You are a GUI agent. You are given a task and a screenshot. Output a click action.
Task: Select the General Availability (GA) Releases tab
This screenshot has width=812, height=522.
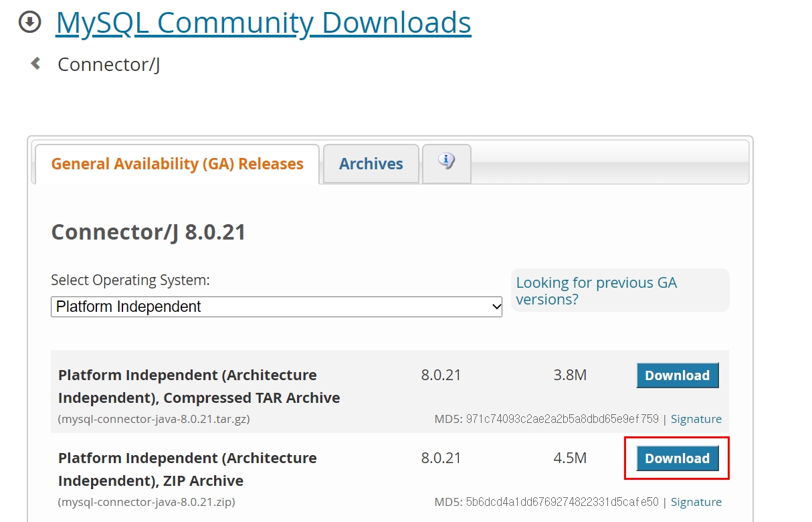pyautogui.click(x=177, y=164)
